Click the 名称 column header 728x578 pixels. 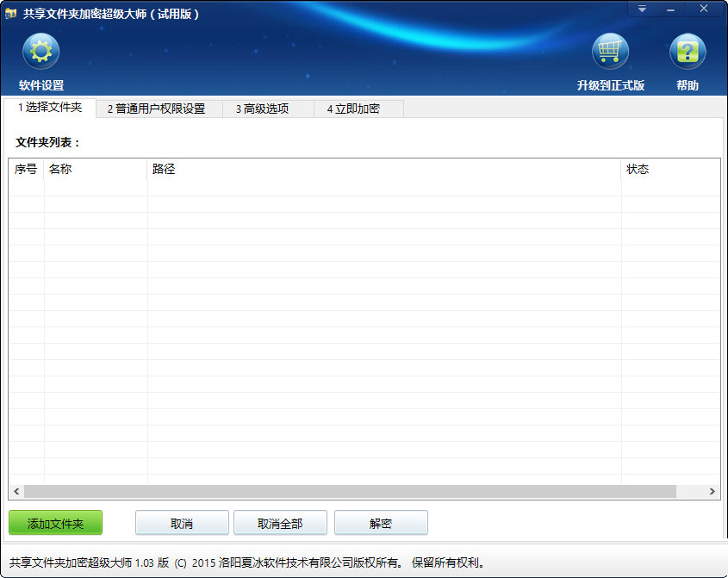(x=95, y=169)
